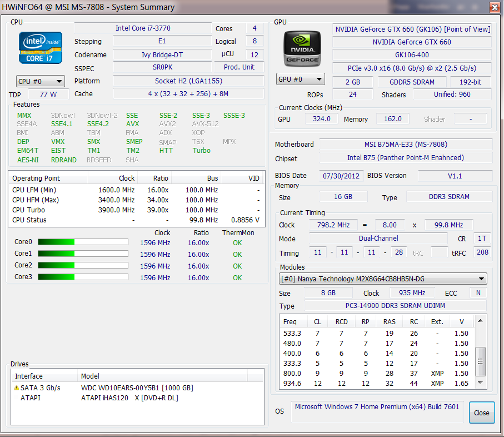Click the GPU memory clock 162.0 value

tap(393, 118)
